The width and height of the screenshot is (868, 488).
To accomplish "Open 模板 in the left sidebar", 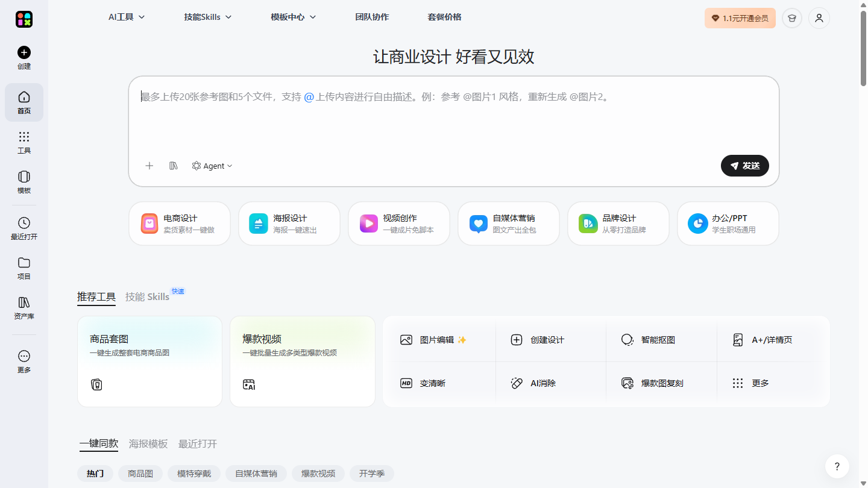I will tap(24, 182).
